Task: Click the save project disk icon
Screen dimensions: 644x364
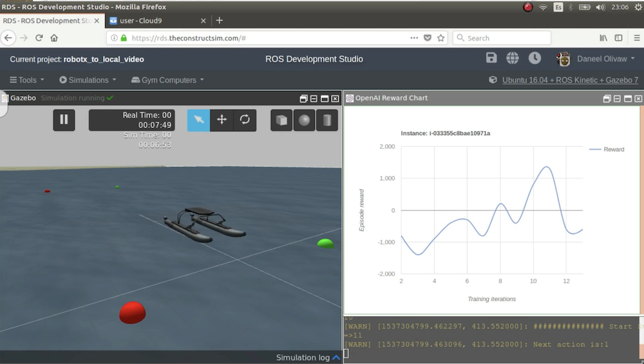Action: [491, 58]
